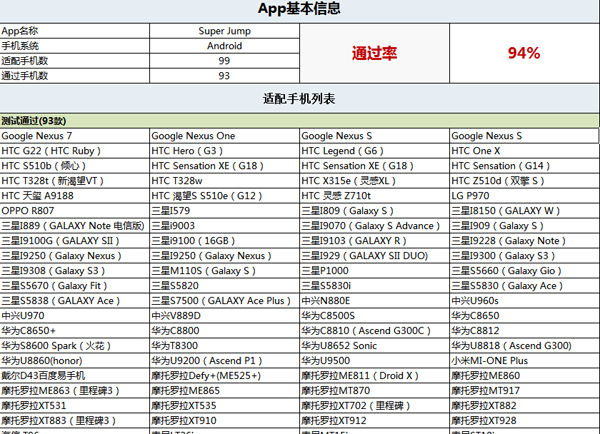
Task: Click the "通过手机数" label cell
Action: (x=75, y=76)
